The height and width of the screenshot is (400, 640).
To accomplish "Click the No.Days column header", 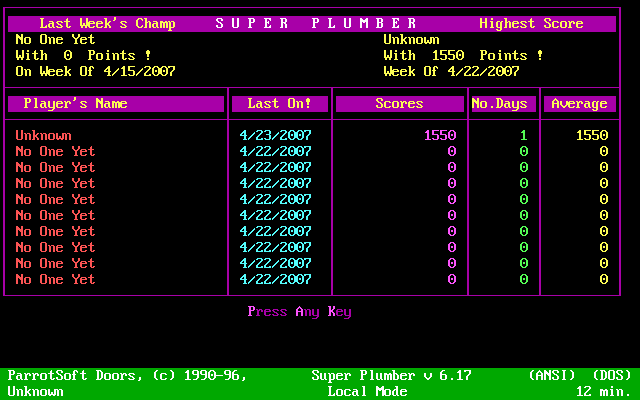I will (503, 104).
